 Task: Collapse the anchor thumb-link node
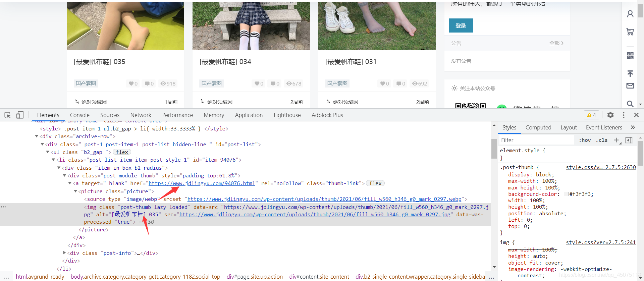click(70, 183)
